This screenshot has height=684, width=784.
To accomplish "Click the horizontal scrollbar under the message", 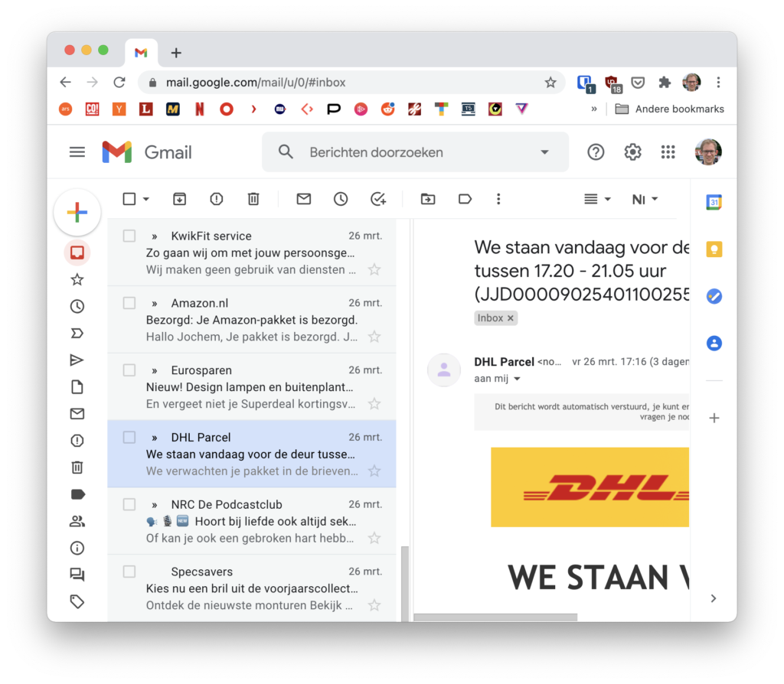I will pos(495,617).
